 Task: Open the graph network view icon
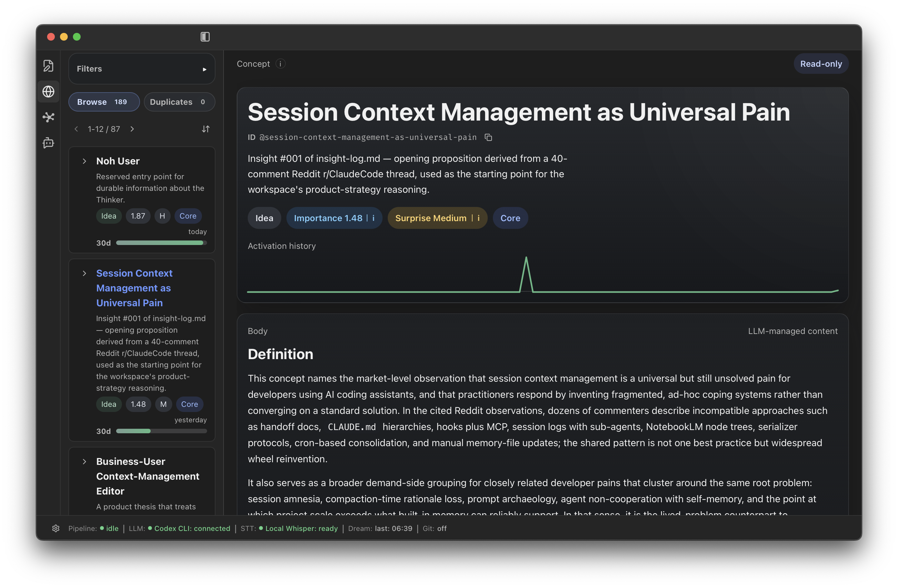(48, 117)
